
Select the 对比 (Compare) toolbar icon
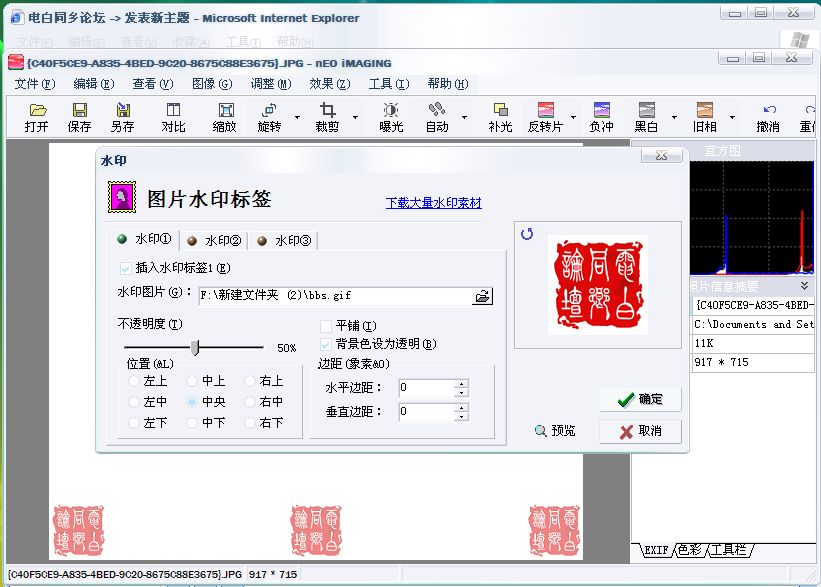pos(174,110)
